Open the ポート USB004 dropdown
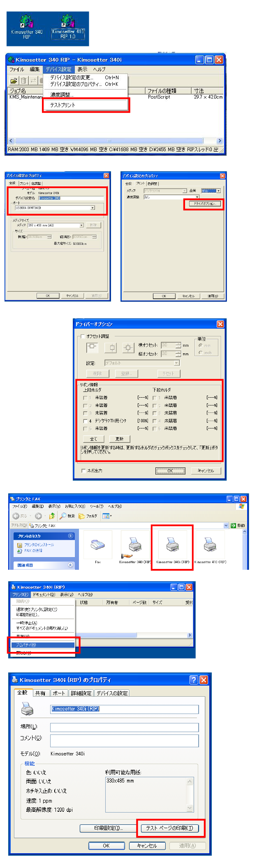The height and width of the screenshot is (868, 257). coord(93,208)
